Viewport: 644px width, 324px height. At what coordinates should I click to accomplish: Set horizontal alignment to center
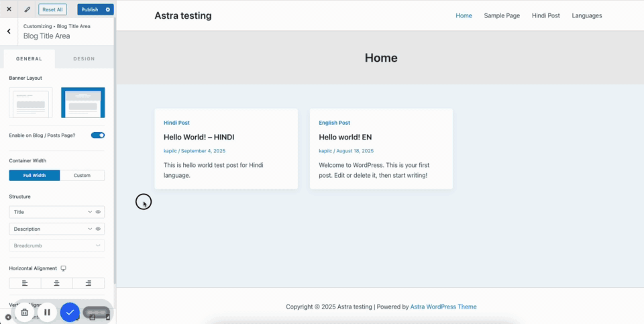pos(57,283)
